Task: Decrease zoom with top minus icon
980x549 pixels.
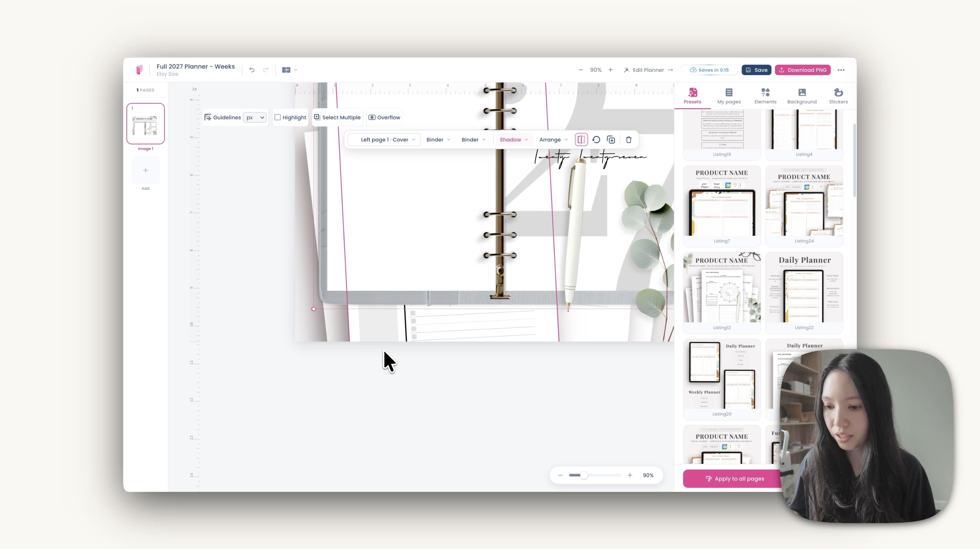Action: click(x=581, y=70)
